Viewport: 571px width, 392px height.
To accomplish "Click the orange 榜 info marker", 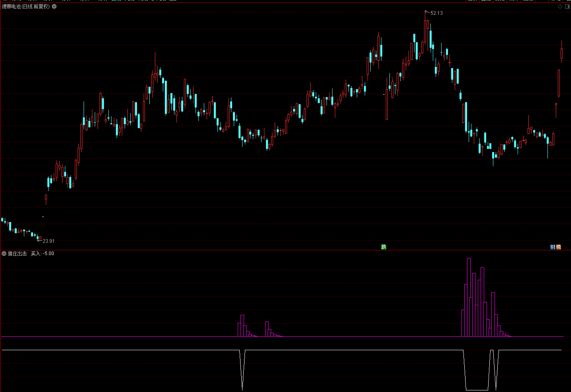I will (x=558, y=247).
